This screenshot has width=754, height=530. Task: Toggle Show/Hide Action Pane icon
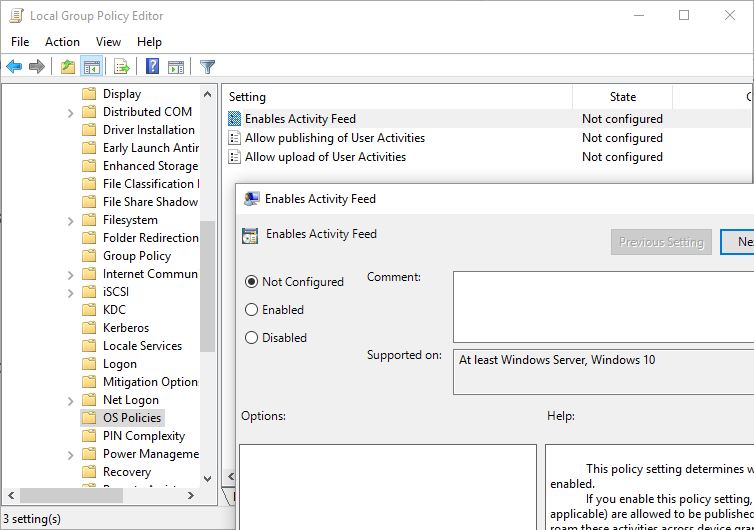coord(176,67)
